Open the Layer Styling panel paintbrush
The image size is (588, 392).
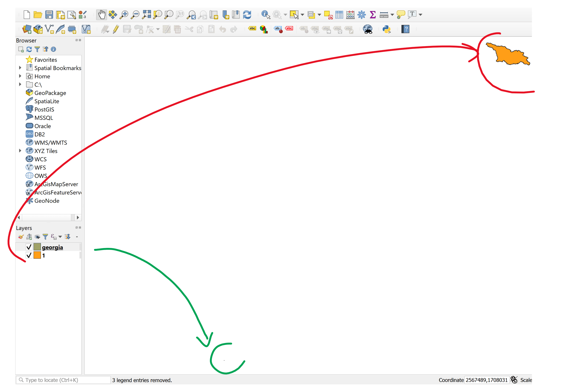(21, 237)
